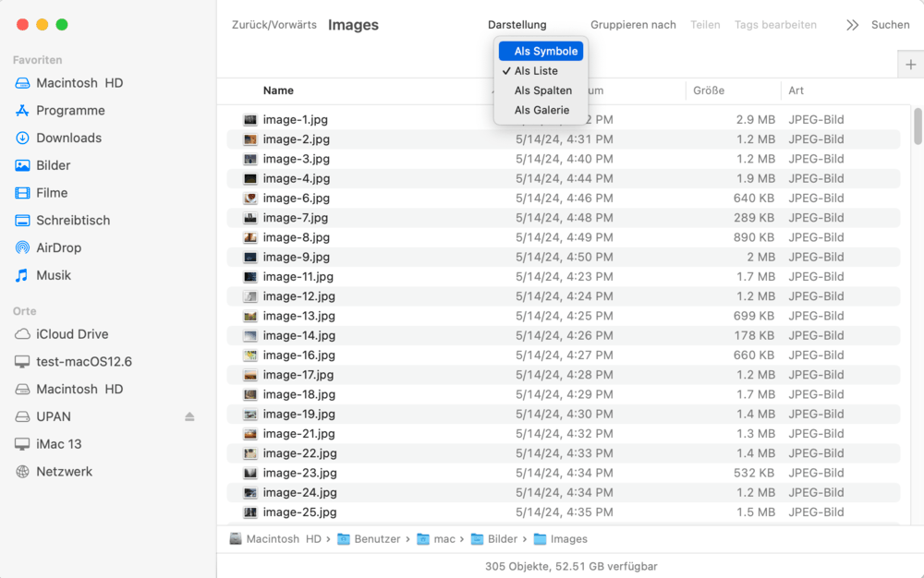The height and width of the screenshot is (578, 924).
Task: Sort by the Name column header
Action: tap(278, 90)
